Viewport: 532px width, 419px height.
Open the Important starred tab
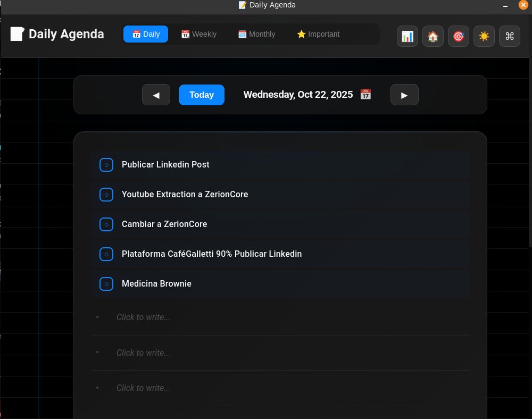pyautogui.click(x=318, y=34)
